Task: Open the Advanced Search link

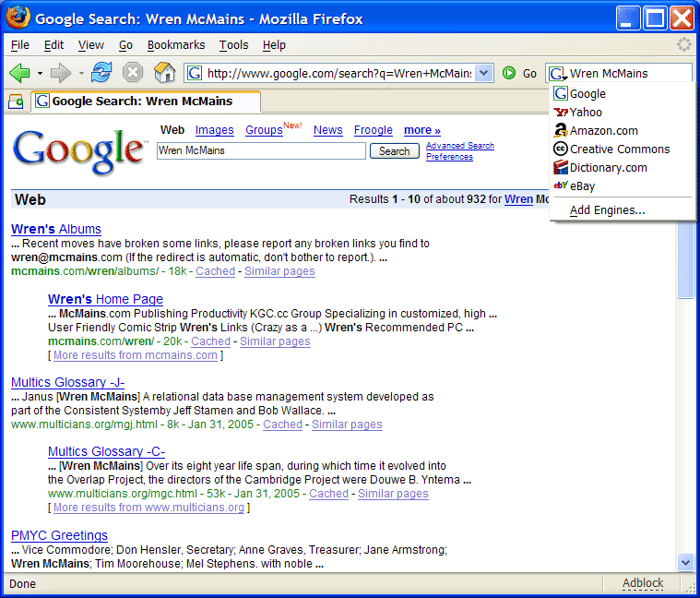Action: [x=460, y=146]
